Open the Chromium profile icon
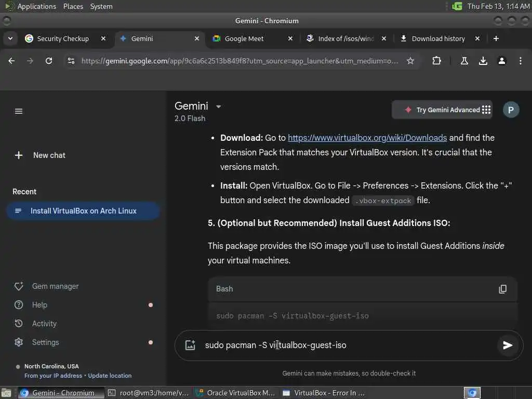This screenshot has height=399, width=532. click(x=501, y=61)
